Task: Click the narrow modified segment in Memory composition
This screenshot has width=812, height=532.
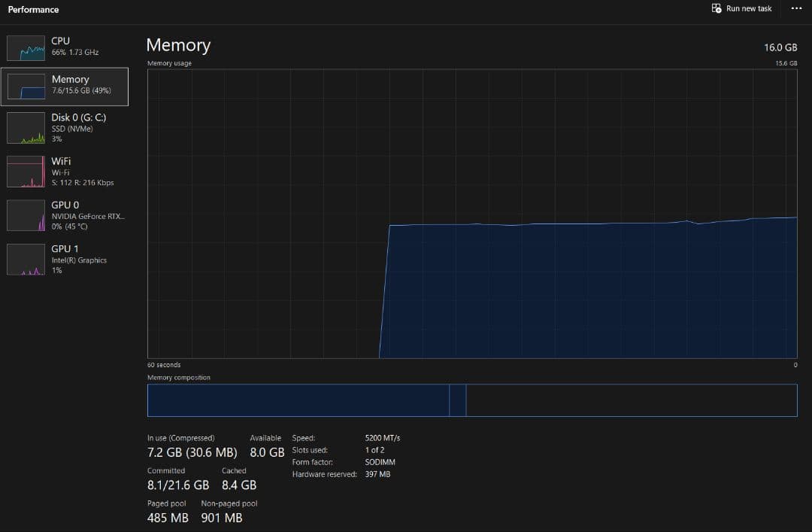Action: (x=457, y=400)
